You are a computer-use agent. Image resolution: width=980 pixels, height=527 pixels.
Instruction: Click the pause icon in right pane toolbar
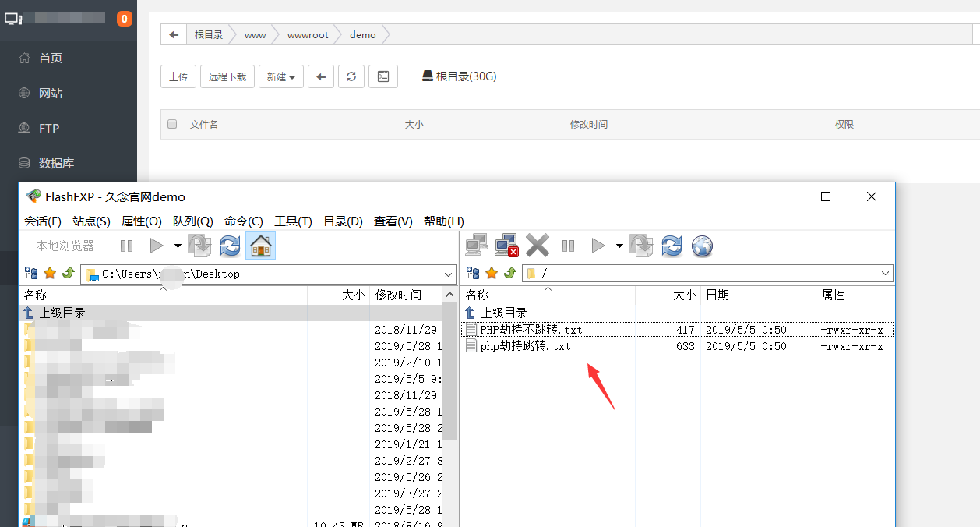[568, 246]
